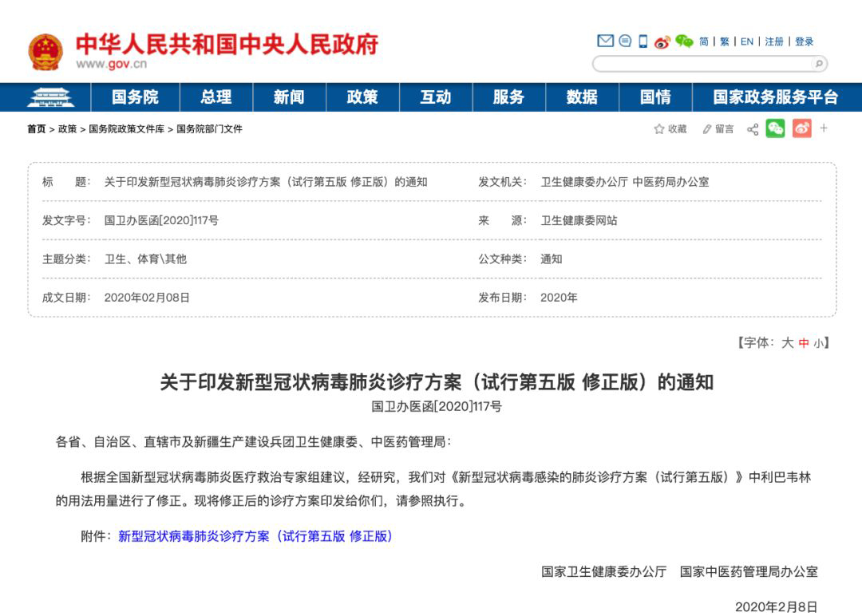Switch language to EN

747,41
